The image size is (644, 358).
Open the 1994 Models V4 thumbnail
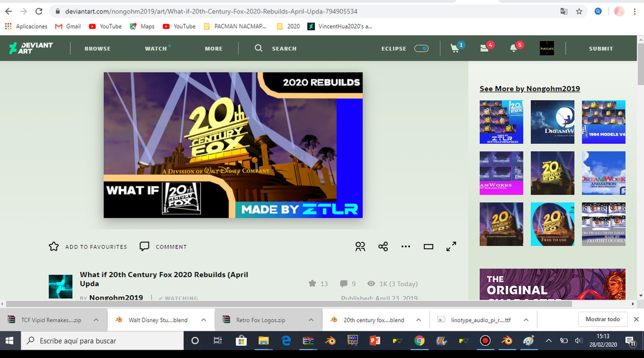[x=604, y=122]
